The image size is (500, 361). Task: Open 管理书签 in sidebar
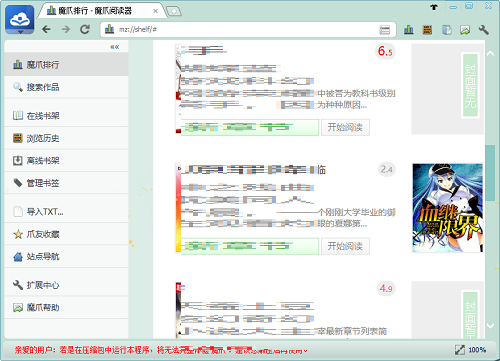pyautogui.click(x=66, y=183)
